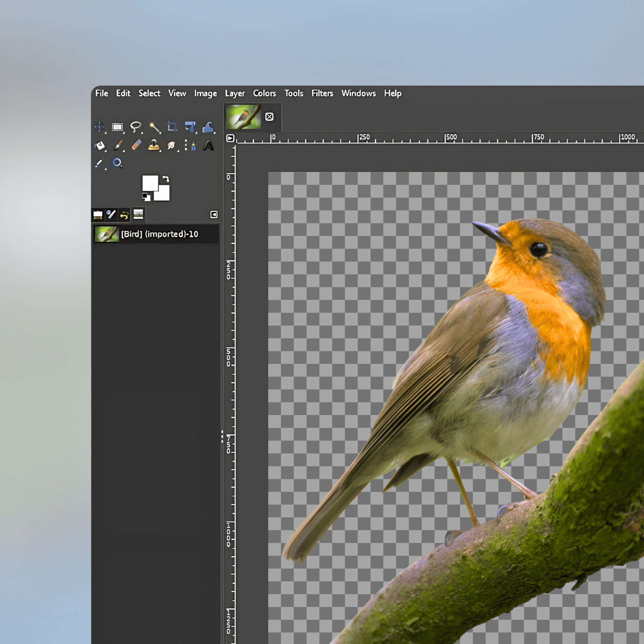Select the Eraser tool
The width and height of the screenshot is (644, 644).
point(136,145)
